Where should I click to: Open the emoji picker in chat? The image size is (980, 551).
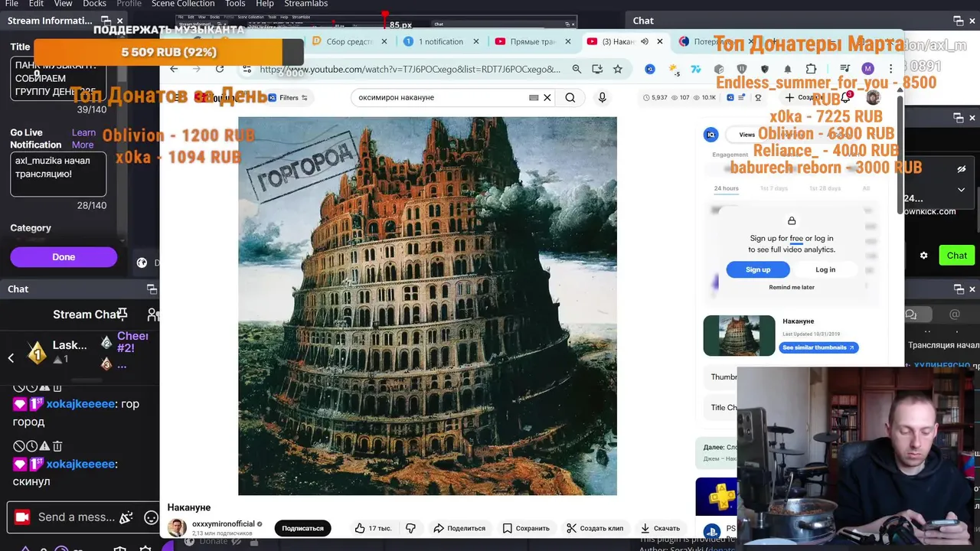point(151,517)
